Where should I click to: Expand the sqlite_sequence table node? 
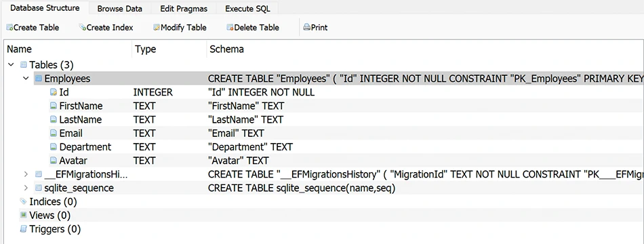[x=26, y=188]
